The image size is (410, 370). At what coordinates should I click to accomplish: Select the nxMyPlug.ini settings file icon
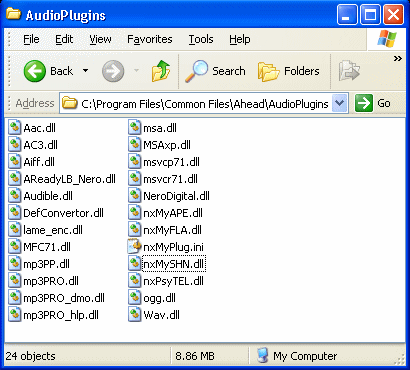[134, 247]
